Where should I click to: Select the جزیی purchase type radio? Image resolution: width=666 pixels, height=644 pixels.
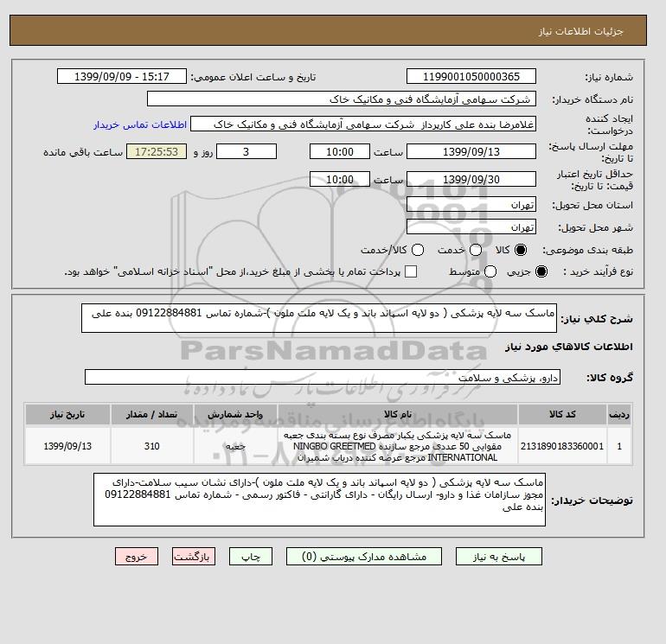pyautogui.click(x=541, y=271)
